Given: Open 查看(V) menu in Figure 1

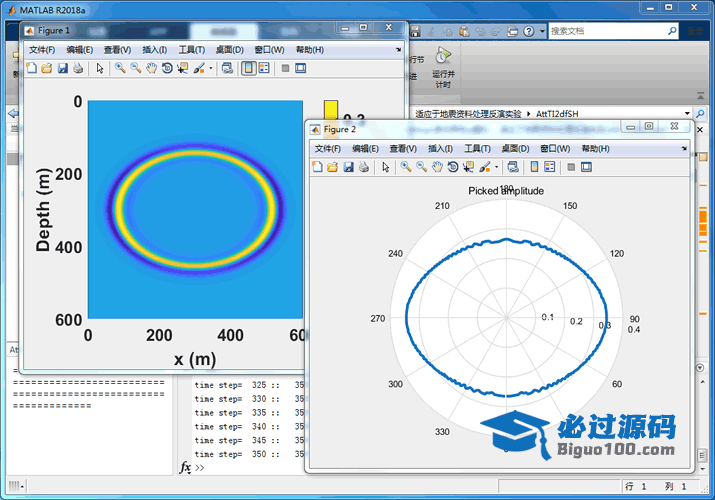Looking at the screenshot, I should (117, 50).
